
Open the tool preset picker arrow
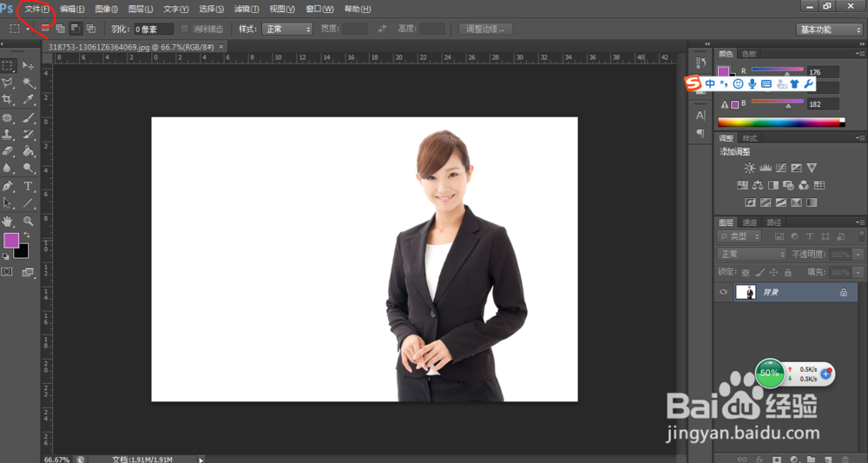(28, 29)
